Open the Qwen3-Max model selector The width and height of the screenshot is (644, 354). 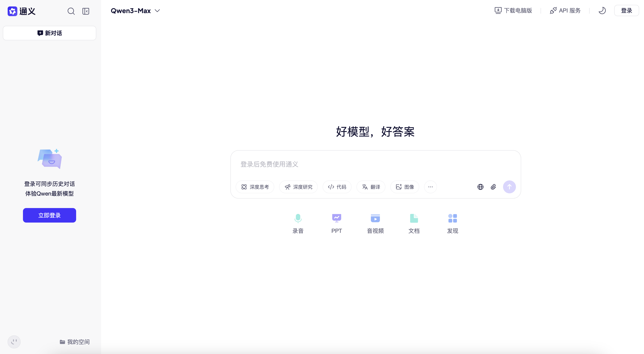point(135,10)
